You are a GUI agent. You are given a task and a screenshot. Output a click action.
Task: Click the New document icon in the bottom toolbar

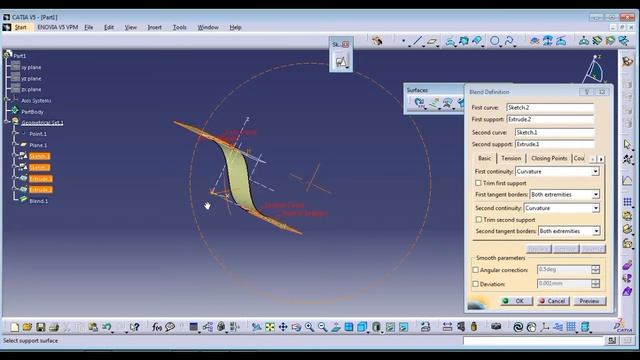(x=15, y=327)
